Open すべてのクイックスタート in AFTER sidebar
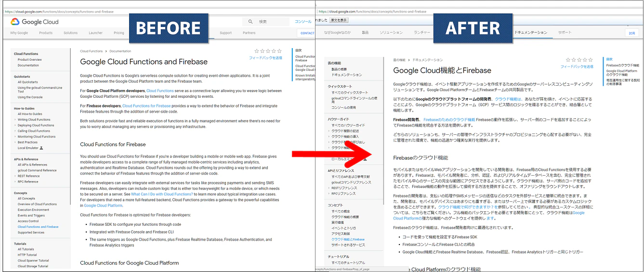644x272 pixels. pyautogui.click(x=350, y=92)
